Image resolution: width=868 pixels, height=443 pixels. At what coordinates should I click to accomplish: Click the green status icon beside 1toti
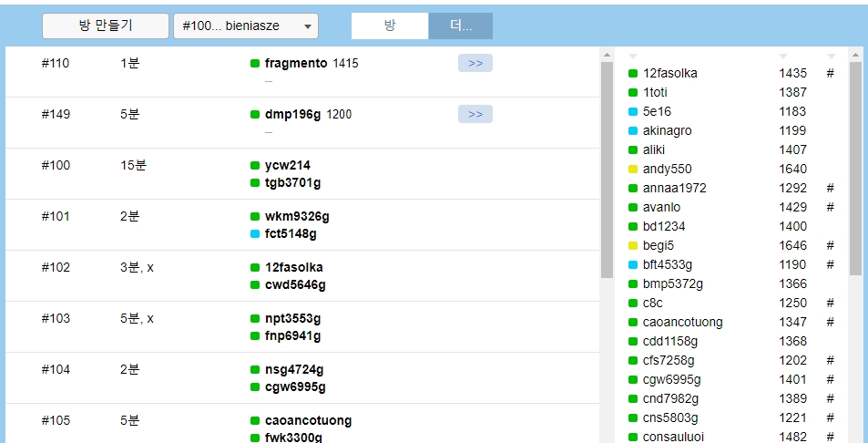[633, 92]
